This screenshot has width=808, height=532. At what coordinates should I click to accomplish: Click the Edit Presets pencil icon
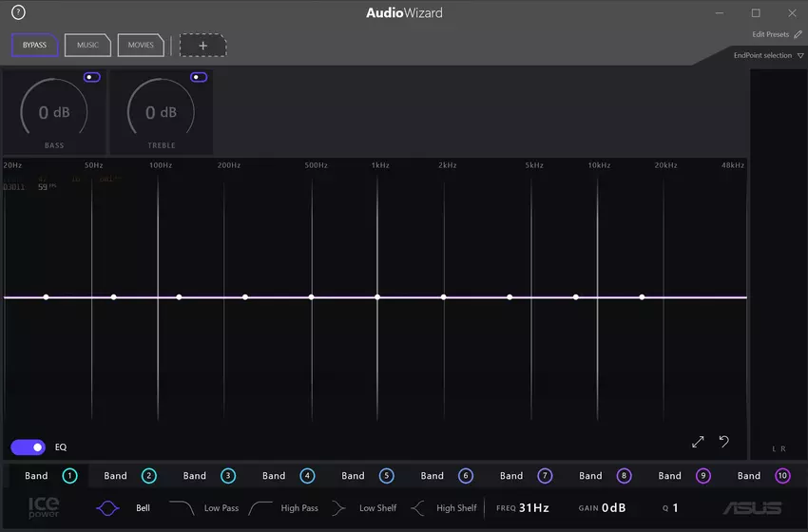tap(798, 34)
